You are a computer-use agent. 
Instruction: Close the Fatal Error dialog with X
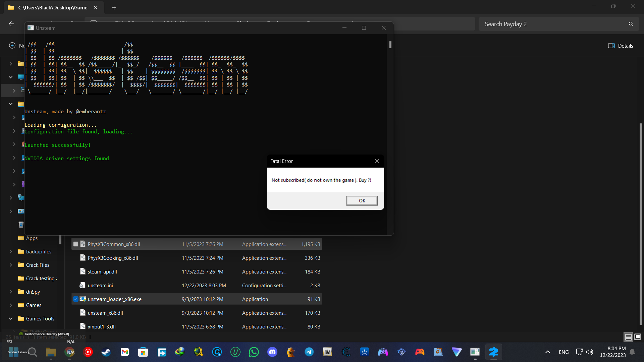377,161
